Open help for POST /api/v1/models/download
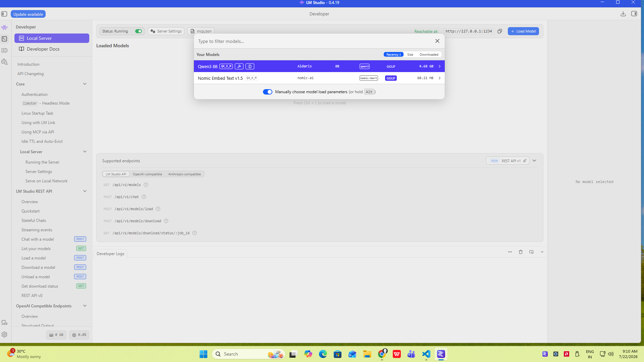This screenshot has width=644, height=362. 166,221
